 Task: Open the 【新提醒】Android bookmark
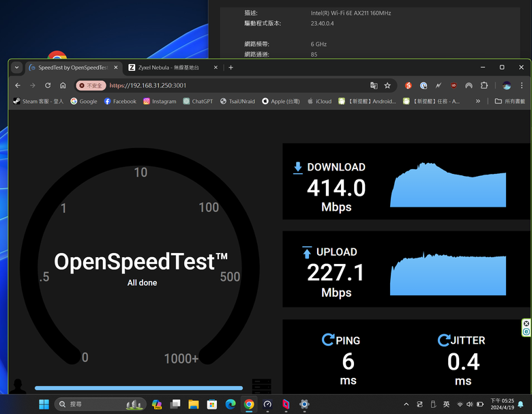pyautogui.click(x=368, y=101)
